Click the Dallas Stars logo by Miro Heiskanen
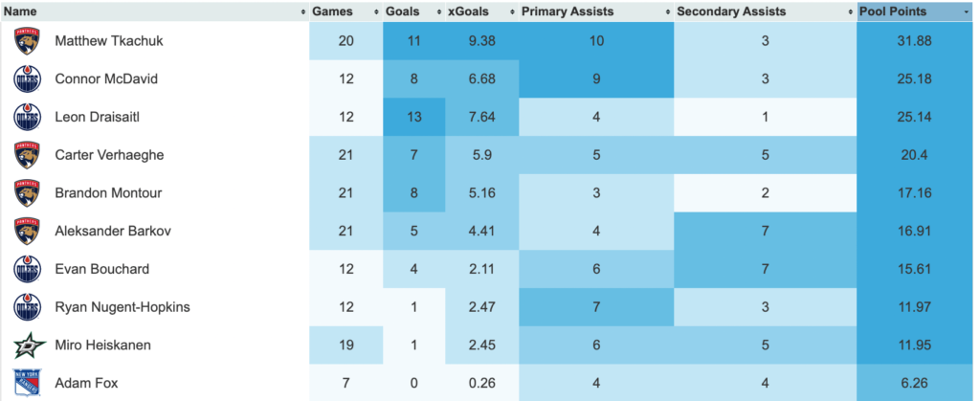This screenshot has height=401, width=980. [x=27, y=345]
